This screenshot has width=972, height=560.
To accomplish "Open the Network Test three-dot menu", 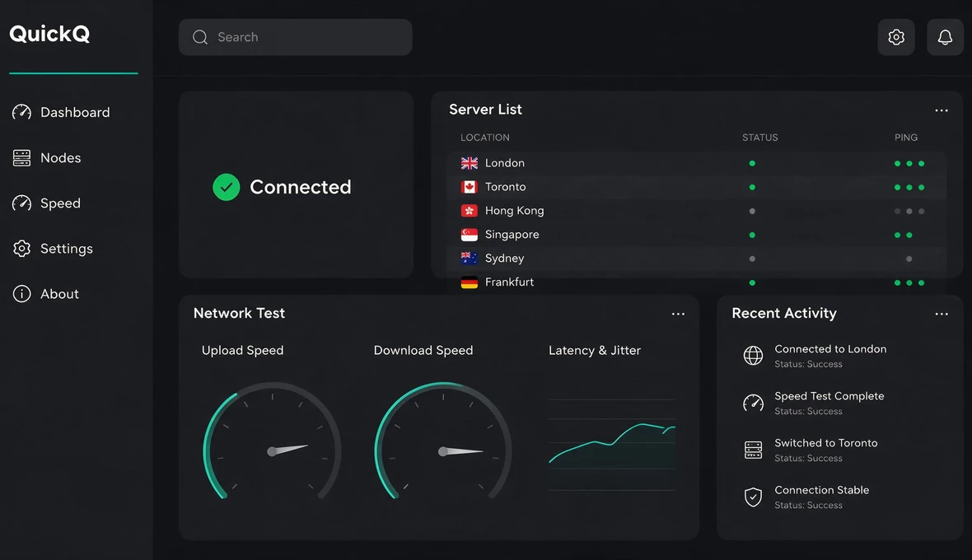I will pos(678,314).
